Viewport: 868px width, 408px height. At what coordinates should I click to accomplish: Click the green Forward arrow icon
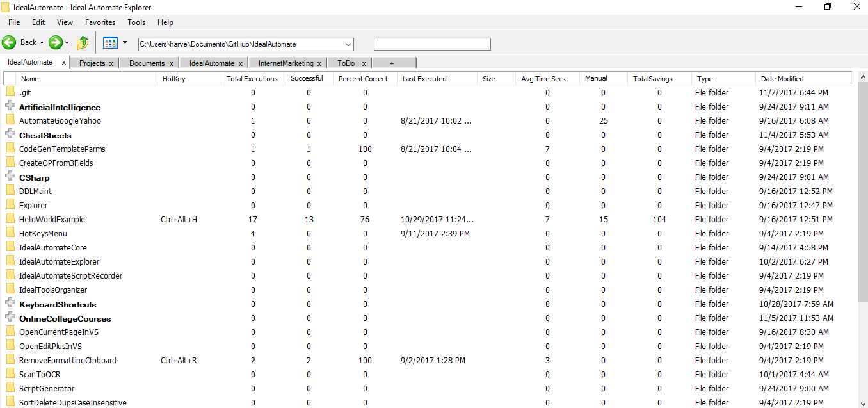click(56, 42)
